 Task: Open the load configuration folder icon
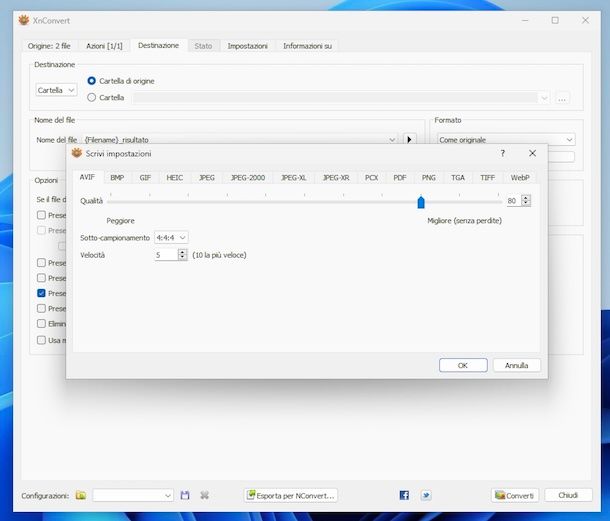click(81, 495)
